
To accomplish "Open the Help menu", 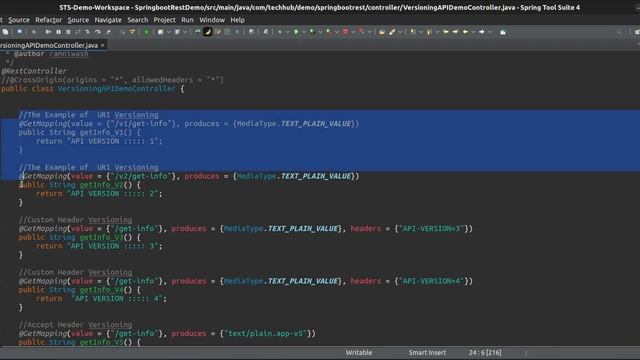I will 237,20.
